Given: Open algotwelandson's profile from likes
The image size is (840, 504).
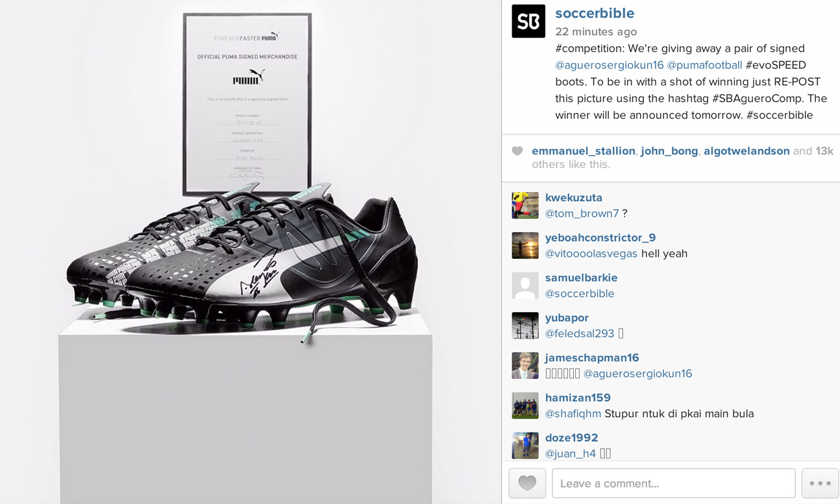Looking at the screenshot, I should point(747,151).
